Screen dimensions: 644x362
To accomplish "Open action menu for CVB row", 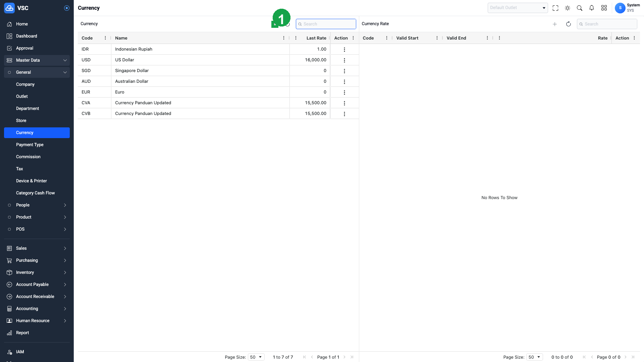I will 344,114.
